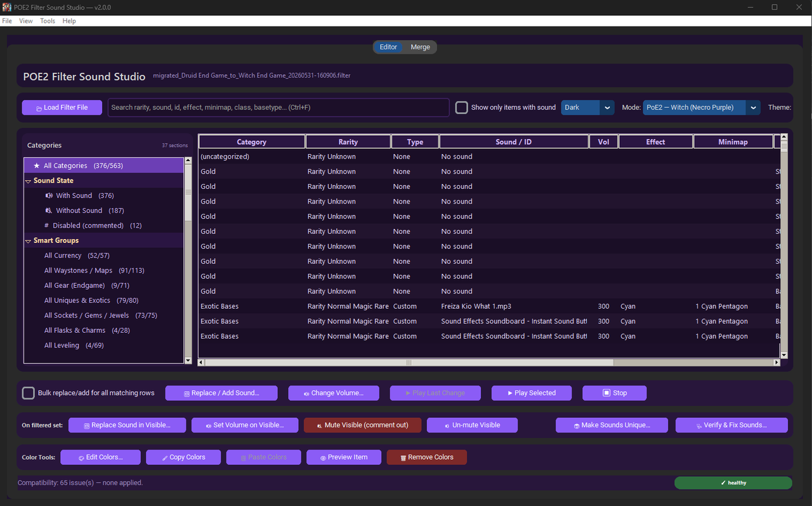Click Make Sounds Unique button
Screen dimensions: 812x506
(612, 425)
